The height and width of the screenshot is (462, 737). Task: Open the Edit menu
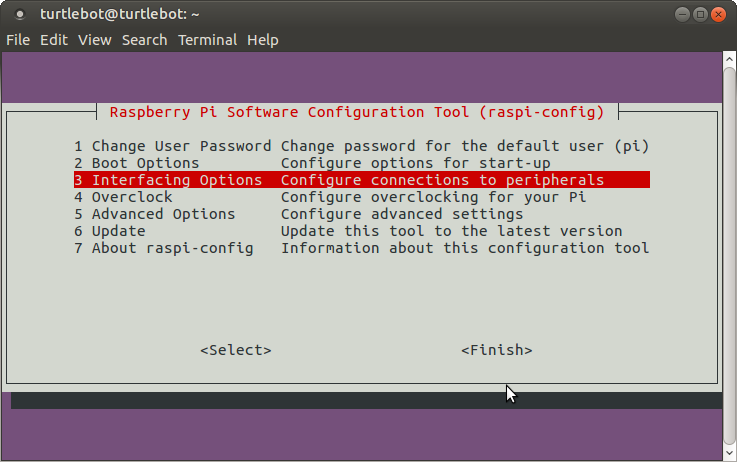point(54,40)
